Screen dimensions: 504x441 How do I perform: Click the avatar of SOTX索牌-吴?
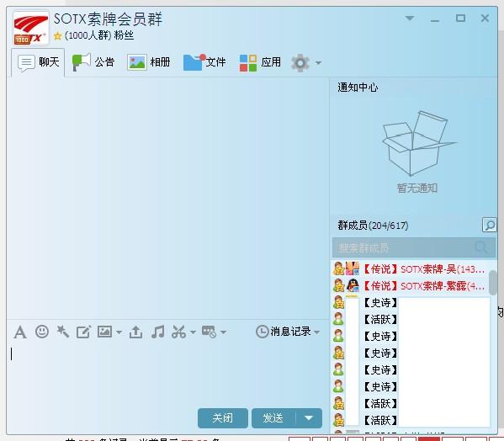[x=353, y=268]
